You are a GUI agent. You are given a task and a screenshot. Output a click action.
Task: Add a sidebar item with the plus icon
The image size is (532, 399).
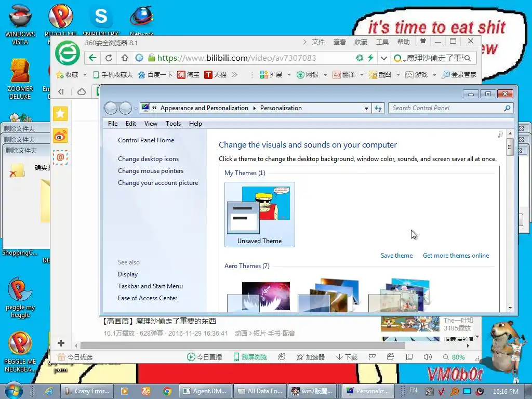[61, 343]
